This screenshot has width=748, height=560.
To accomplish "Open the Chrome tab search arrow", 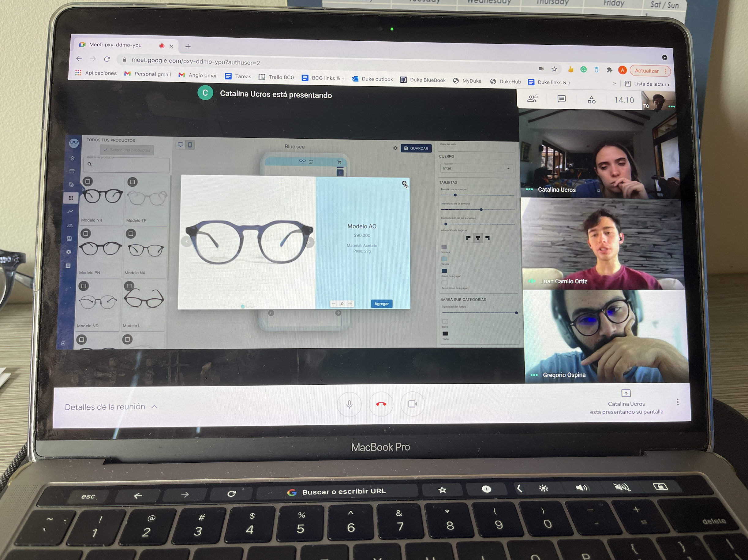I will pos(664,58).
